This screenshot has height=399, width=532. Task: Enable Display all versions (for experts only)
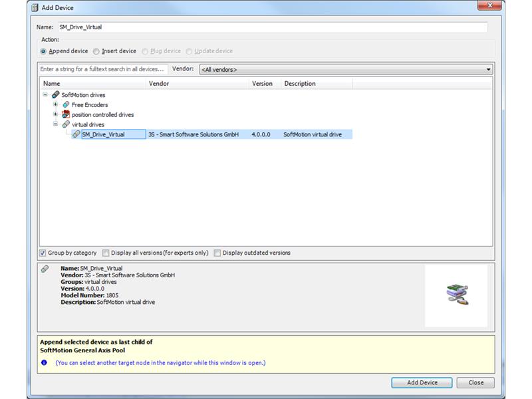click(x=106, y=253)
